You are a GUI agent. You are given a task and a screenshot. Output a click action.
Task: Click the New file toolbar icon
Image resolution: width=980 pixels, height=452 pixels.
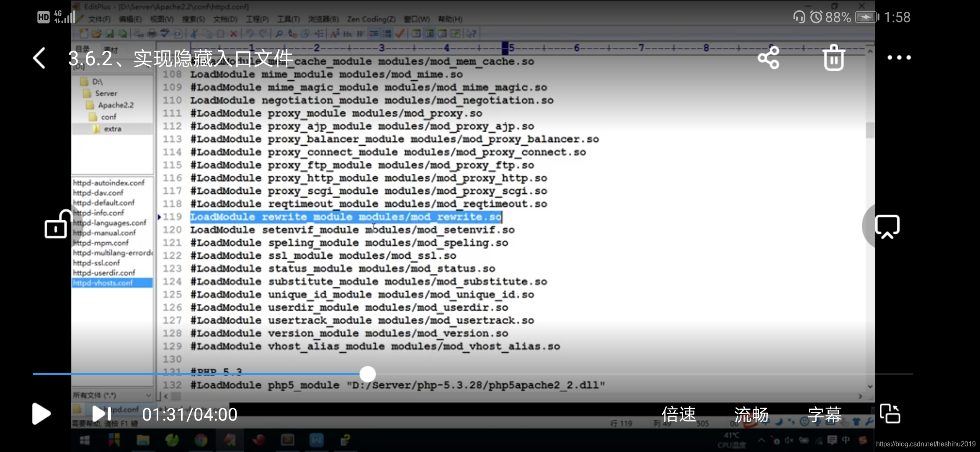84,33
